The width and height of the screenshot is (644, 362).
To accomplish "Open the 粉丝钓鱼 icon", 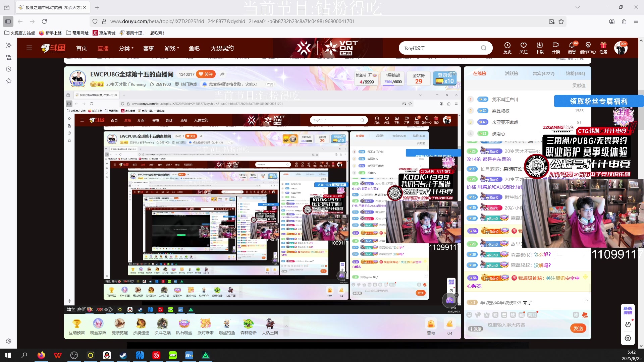I will tap(227, 326).
